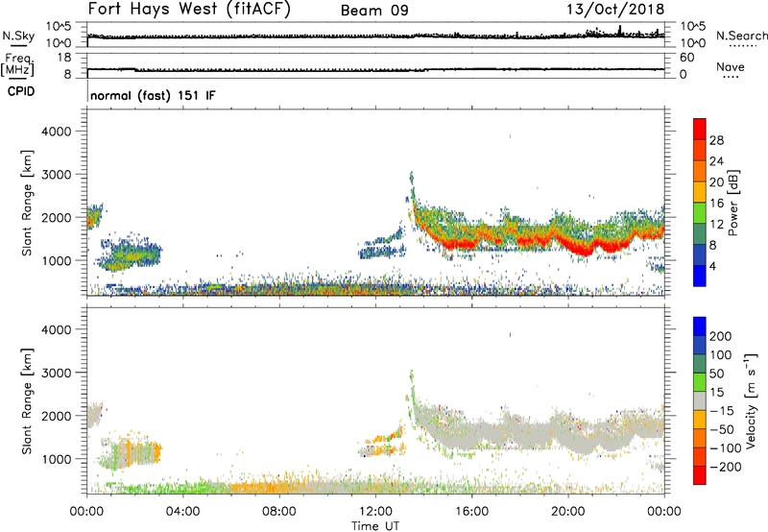768x532 pixels.
Task: Click the '1000' tick of the power panel
Action: pyautogui.click(x=57, y=260)
